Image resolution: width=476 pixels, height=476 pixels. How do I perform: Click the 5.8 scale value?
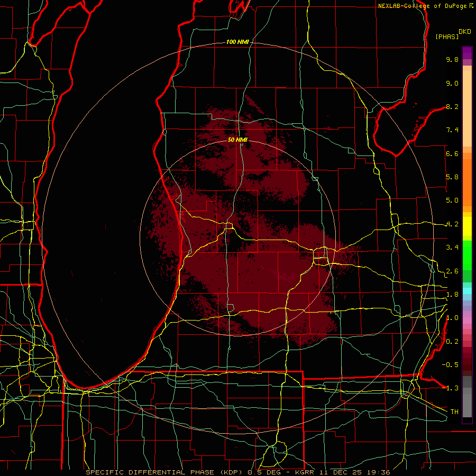452,177
